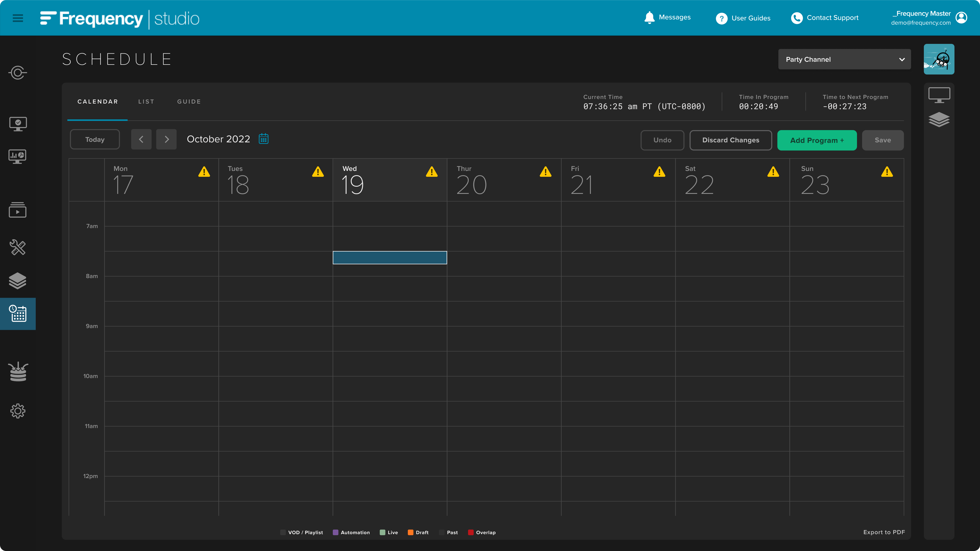The height and width of the screenshot is (551, 980).
Task: Click the analytics monitor sidebar icon
Action: point(18,156)
